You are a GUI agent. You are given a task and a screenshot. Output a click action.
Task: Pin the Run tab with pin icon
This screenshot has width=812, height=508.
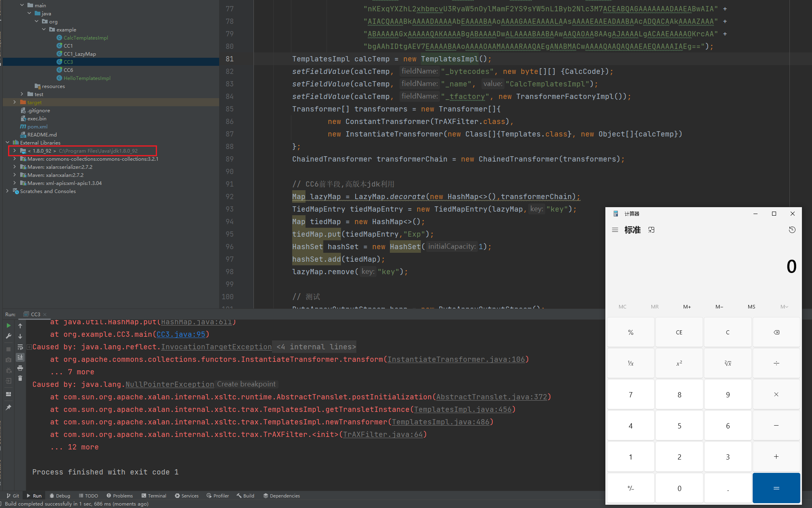[8, 407]
